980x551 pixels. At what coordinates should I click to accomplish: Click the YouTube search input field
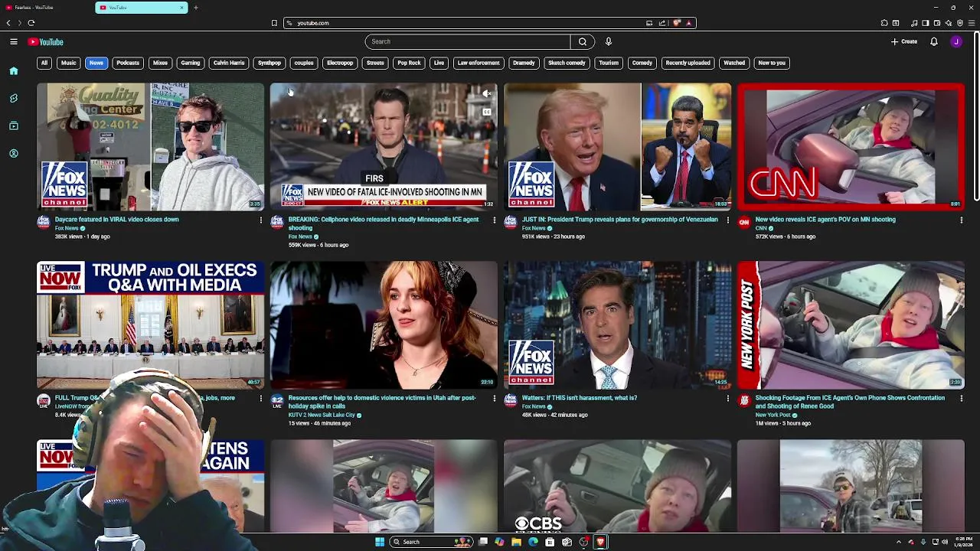(467, 41)
